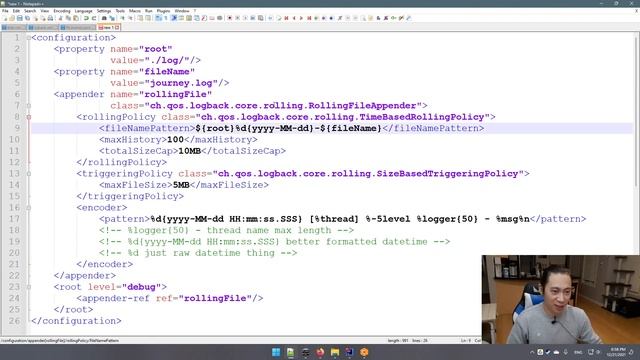Zoom in using toolbar icon

click(x=122, y=18)
